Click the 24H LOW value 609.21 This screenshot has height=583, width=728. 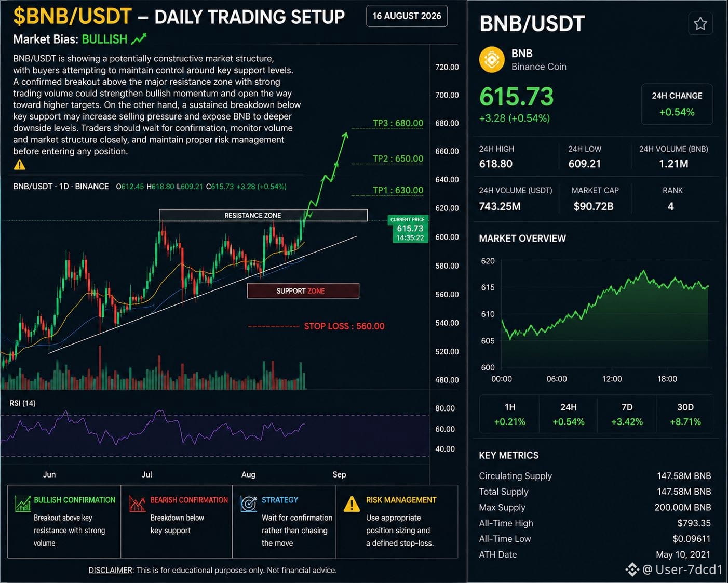click(x=585, y=164)
